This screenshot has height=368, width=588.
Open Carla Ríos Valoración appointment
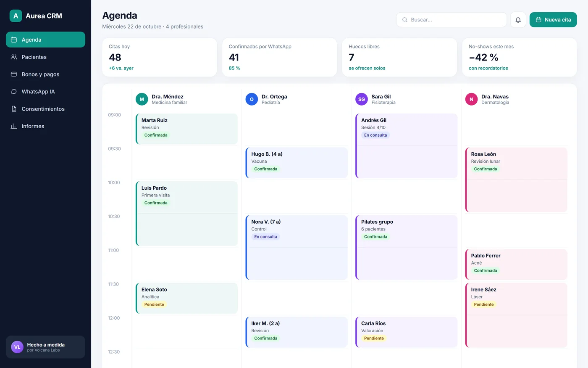click(407, 332)
